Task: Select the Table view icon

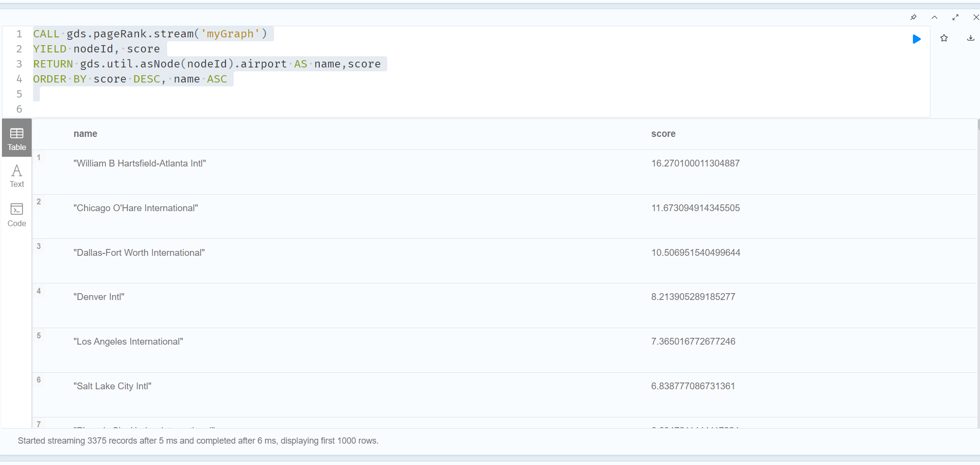Action: click(x=17, y=137)
